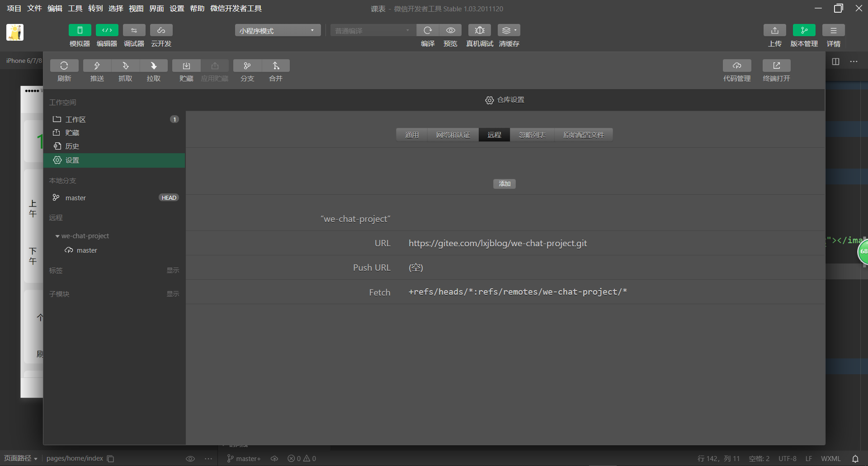The width and height of the screenshot is (868, 466).
Task: Click the 刷新 refresh button in git toolbar
Action: coord(64,66)
